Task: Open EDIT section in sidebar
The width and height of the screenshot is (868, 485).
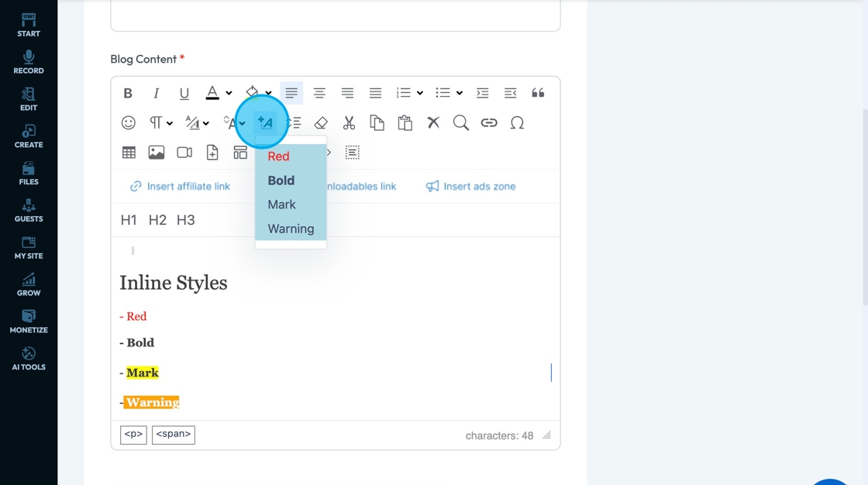Action: coord(29,99)
